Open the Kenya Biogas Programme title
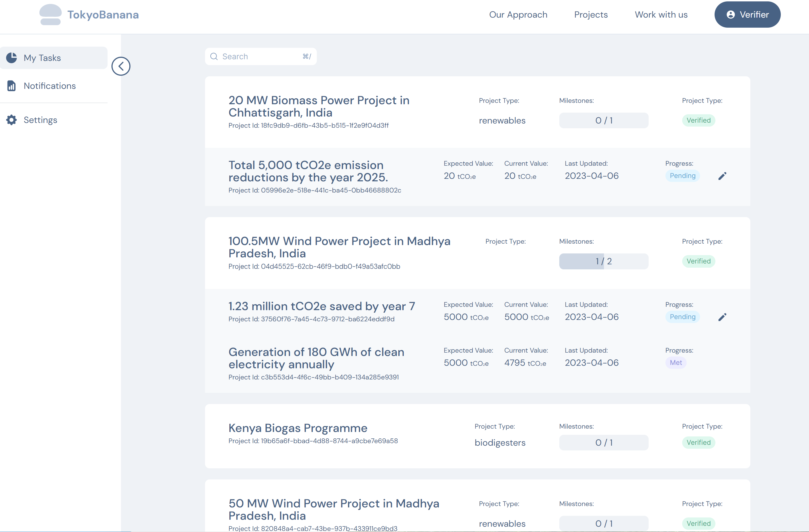Image resolution: width=809 pixels, height=532 pixels. (x=298, y=428)
